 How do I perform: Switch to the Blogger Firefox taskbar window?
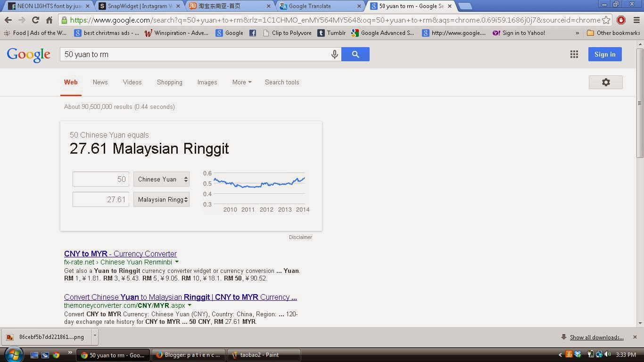click(189, 355)
